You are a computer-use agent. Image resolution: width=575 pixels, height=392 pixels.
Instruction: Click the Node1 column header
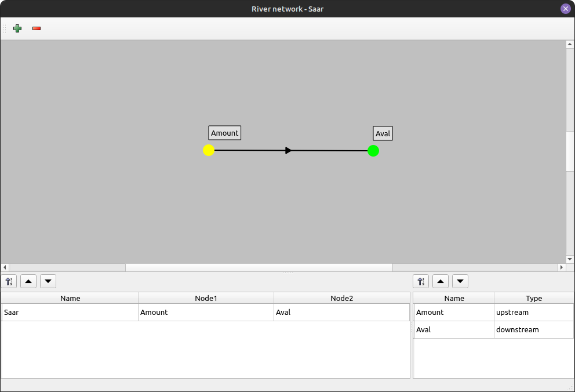[206, 298]
